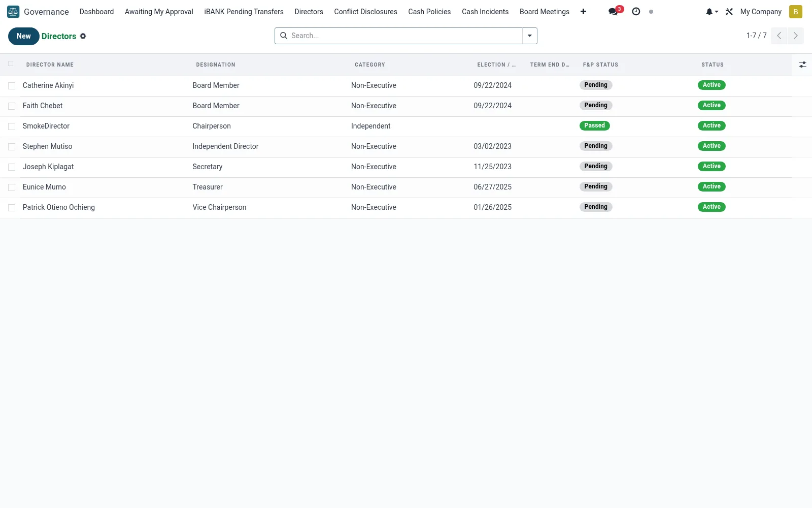Click the Search input field
Viewport: 812px width, 508px height.
[x=405, y=36]
